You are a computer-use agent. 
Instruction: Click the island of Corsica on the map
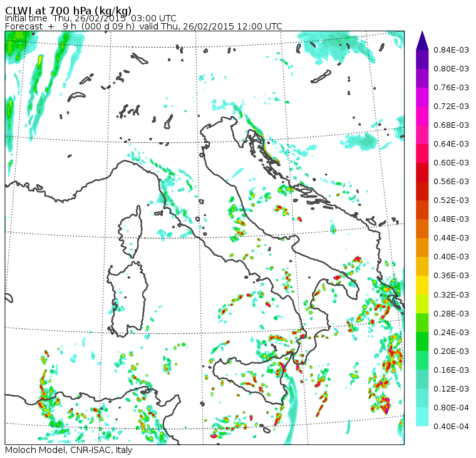coord(130,232)
